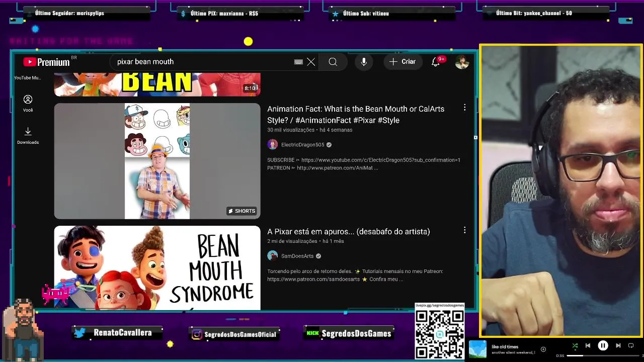Image resolution: width=644 pixels, height=362 pixels.
Task: Start voice search with the microphone icon
Action: click(x=364, y=62)
